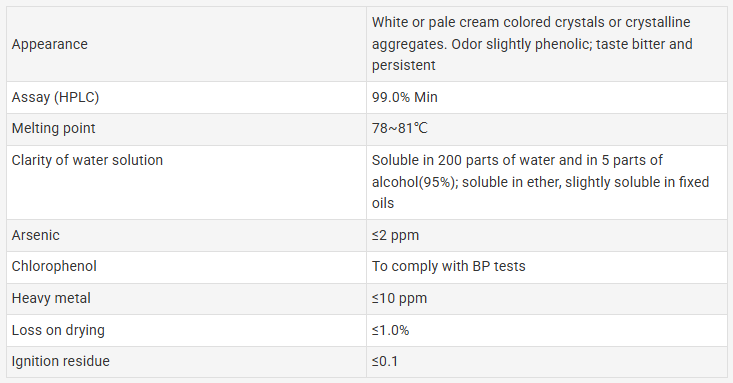Click the 78~81℃ value cell
This screenshot has width=733, height=383.
coord(547,129)
